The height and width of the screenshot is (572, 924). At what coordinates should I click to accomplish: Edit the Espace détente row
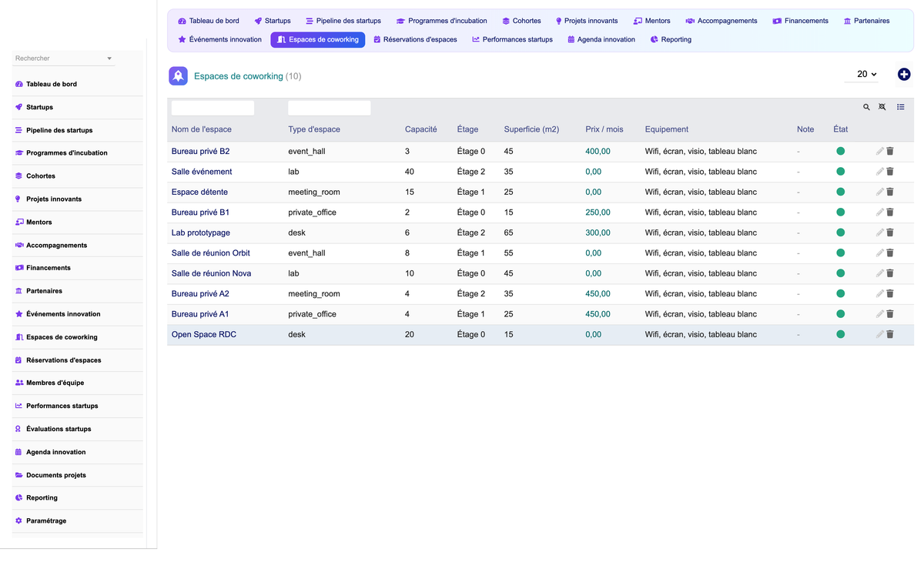point(880,192)
